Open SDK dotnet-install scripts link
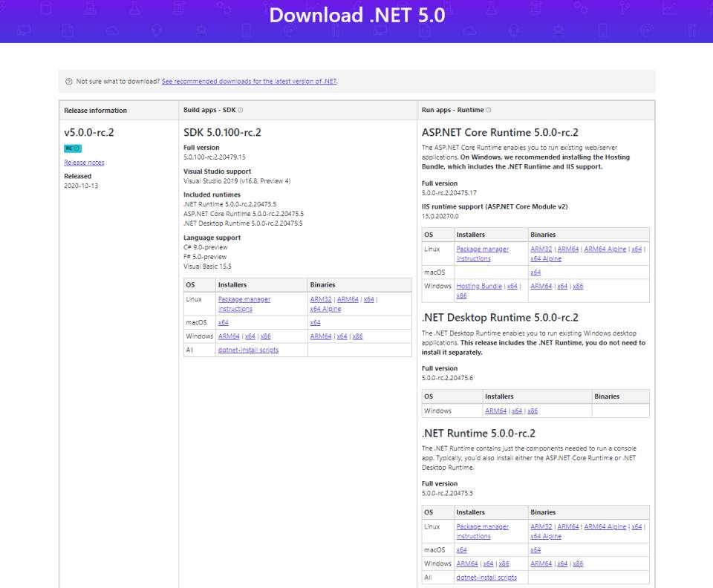Image resolution: width=713 pixels, height=588 pixels. point(248,350)
